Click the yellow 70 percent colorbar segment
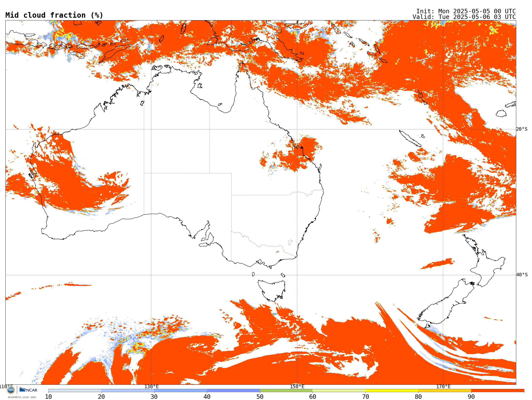 coord(392,391)
